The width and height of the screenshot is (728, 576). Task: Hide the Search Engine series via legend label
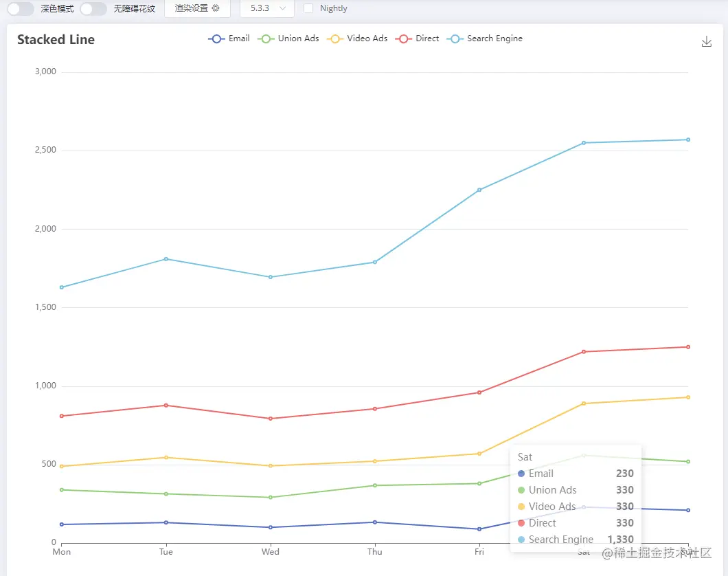click(494, 38)
